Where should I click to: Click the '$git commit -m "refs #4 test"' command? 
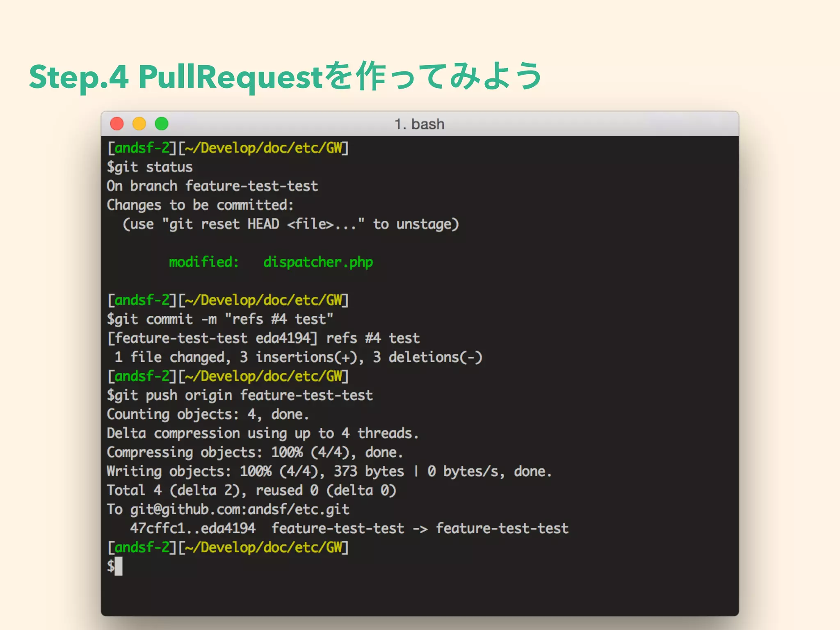220,320
